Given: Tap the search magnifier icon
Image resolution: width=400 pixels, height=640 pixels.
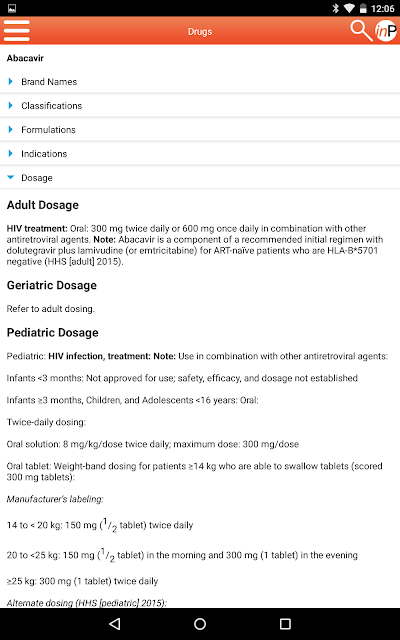Looking at the screenshot, I should pos(361,31).
